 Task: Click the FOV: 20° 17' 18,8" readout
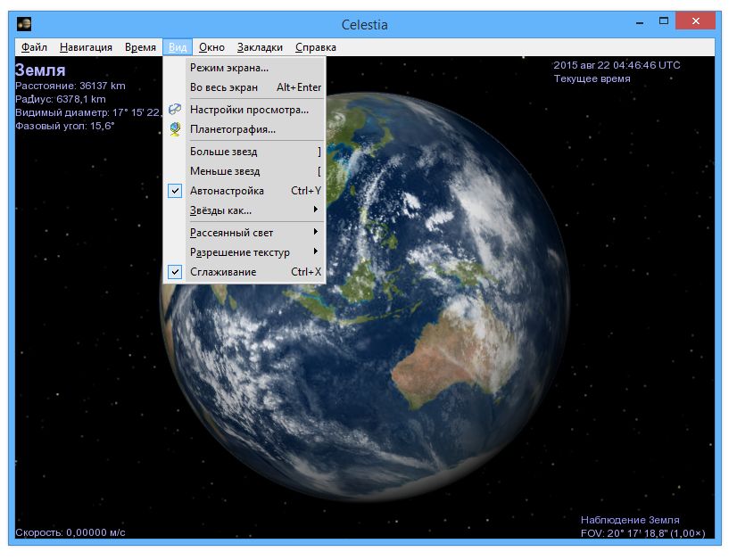(x=625, y=533)
